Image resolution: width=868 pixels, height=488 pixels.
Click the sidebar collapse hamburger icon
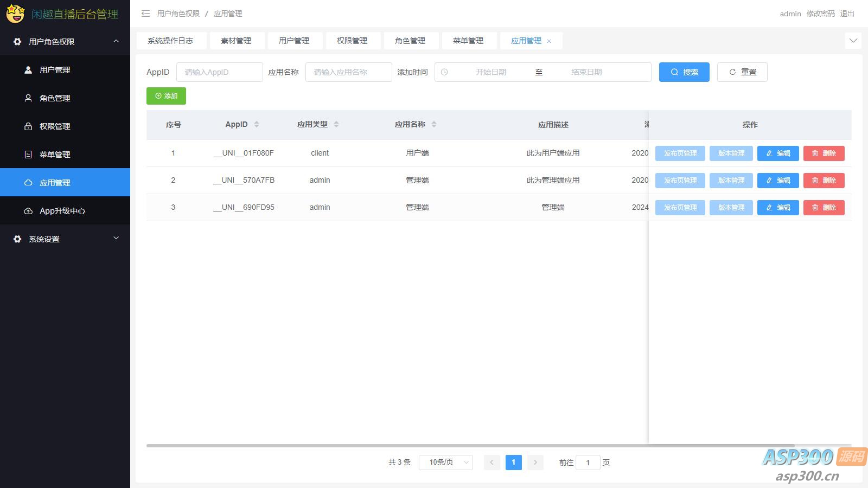click(145, 14)
